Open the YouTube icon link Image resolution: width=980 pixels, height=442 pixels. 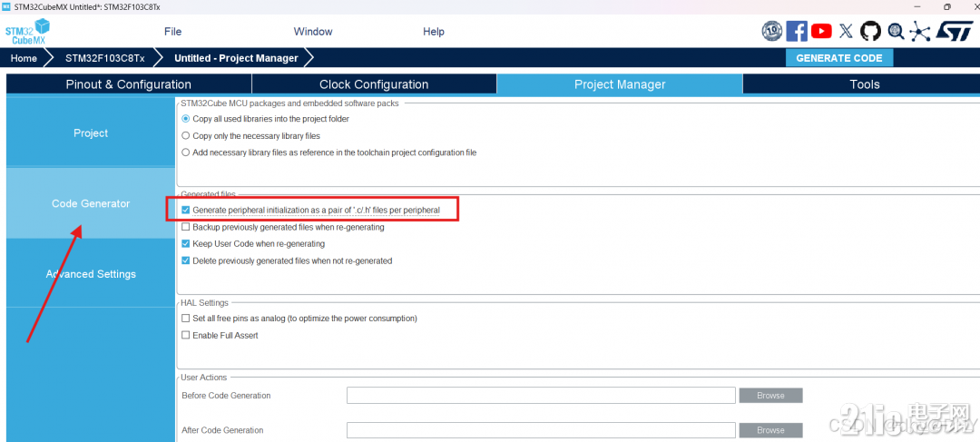click(821, 31)
